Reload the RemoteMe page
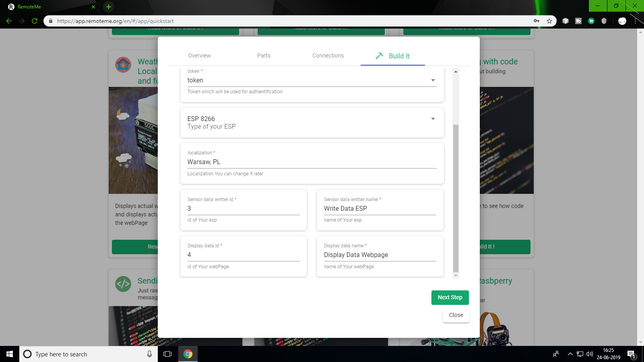This screenshot has height=362, width=644. (x=35, y=21)
